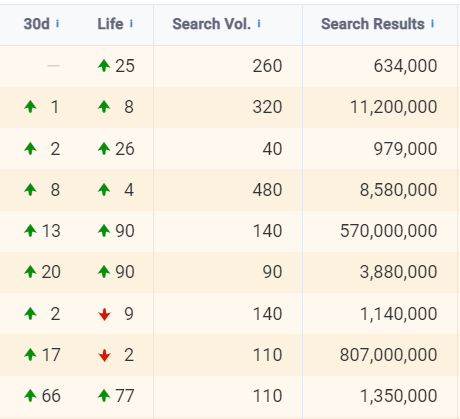Click the 11,200,000 search results value
This screenshot has width=460, height=419.
click(x=393, y=107)
